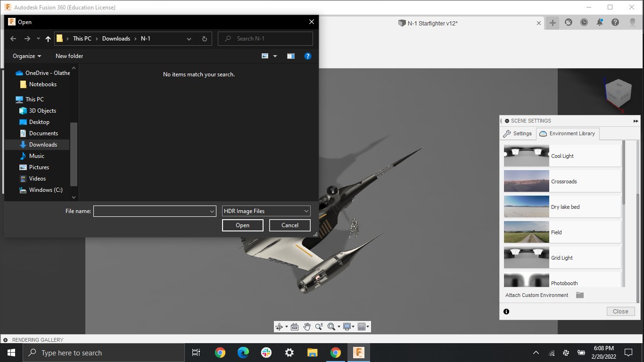Collapse the Scene Settings panel with the chevron
644x362 pixels.
point(636,121)
